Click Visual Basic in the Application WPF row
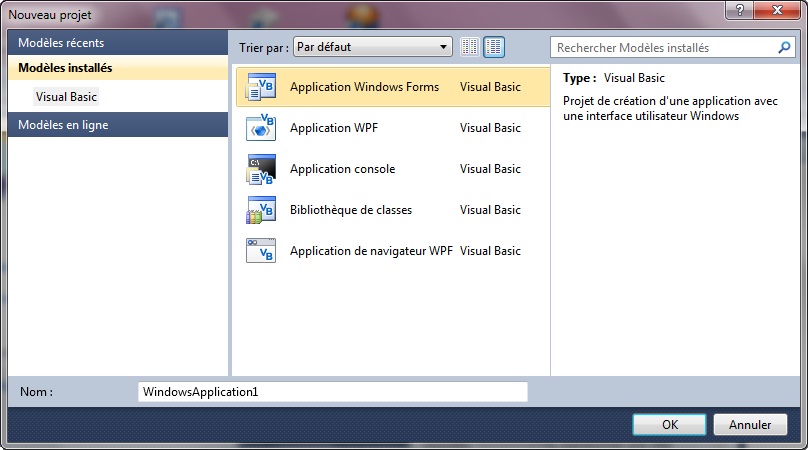808x450 pixels. pos(490,128)
